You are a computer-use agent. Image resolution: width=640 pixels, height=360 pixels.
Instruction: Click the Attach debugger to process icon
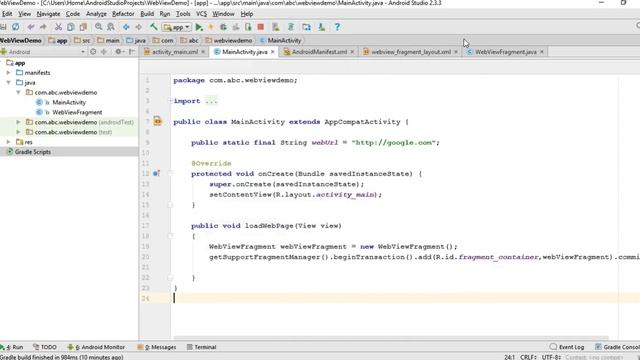[248, 27]
